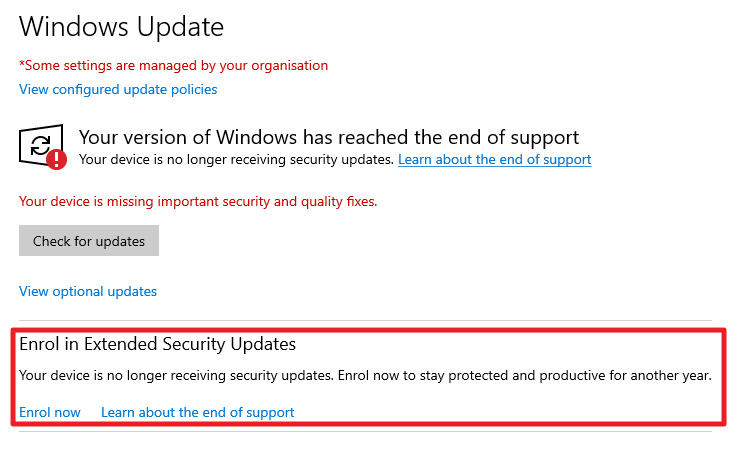746x452 pixels.
Task: Click 'Your version of Windows has reached' heading
Action: 329,137
